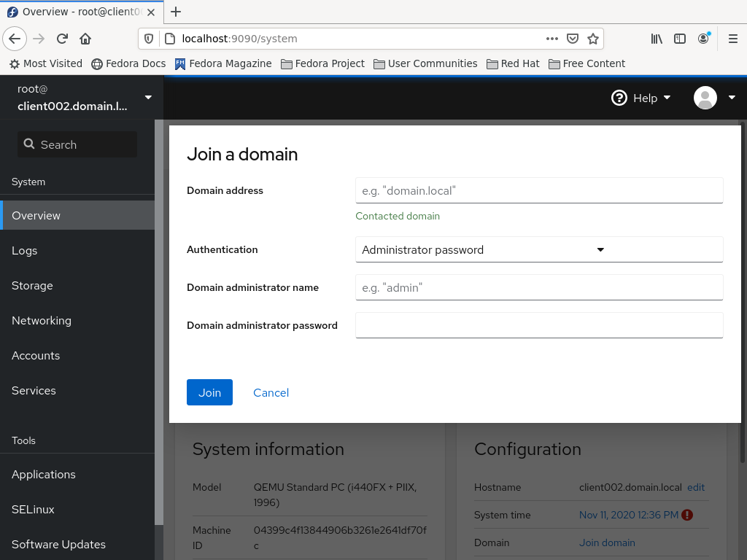Save page to Pocket icon
This screenshot has height=560, width=747.
click(572, 39)
